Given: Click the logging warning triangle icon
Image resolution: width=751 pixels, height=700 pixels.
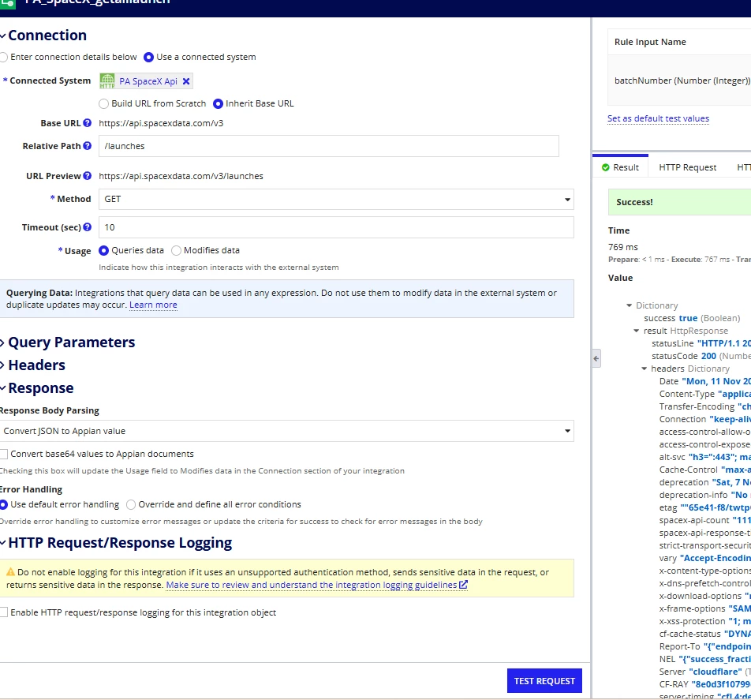Looking at the screenshot, I should [x=10, y=572].
